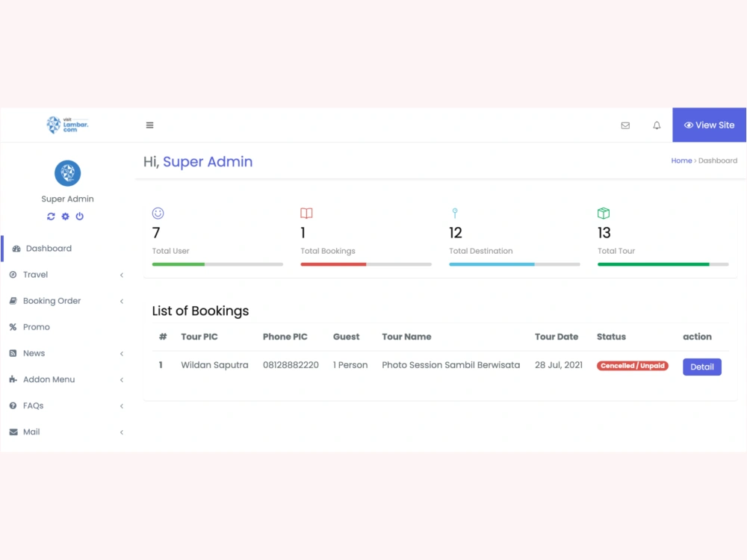Image resolution: width=747 pixels, height=560 pixels.
Task: Open the Addon Menu sidebar item
Action: pyautogui.click(x=68, y=379)
